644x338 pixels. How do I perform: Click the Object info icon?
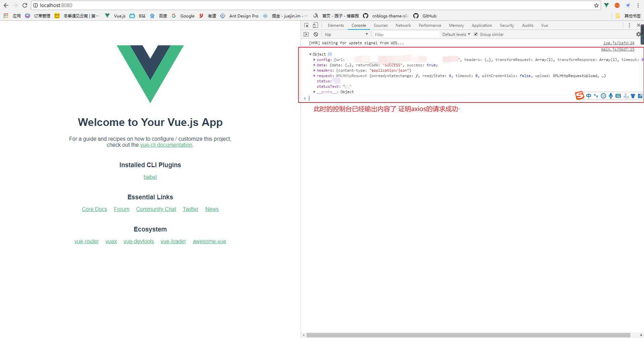(330, 54)
